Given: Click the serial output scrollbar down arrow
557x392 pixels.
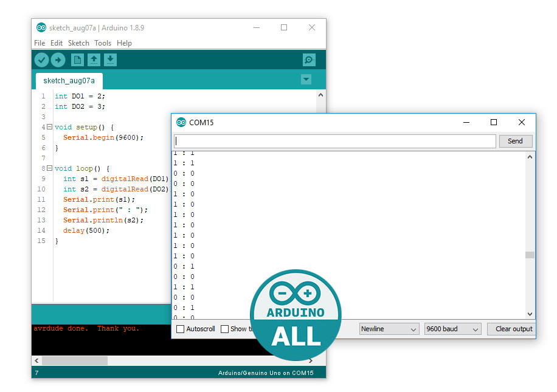Looking at the screenshot, I should 530,314.
